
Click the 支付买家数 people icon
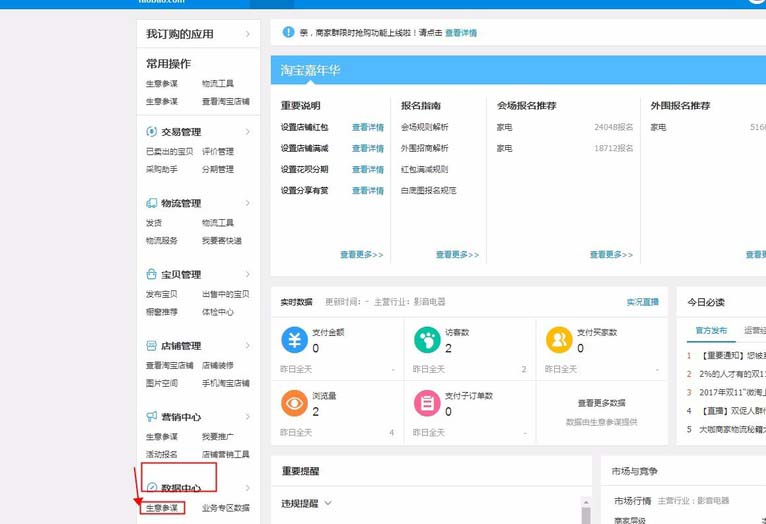[x=559, y=340]
